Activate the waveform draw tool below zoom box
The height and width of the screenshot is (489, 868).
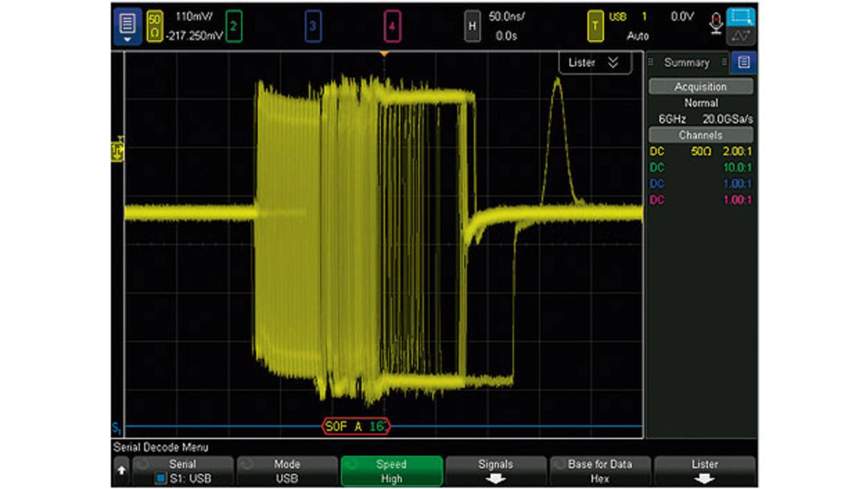(x=741, y=37)
